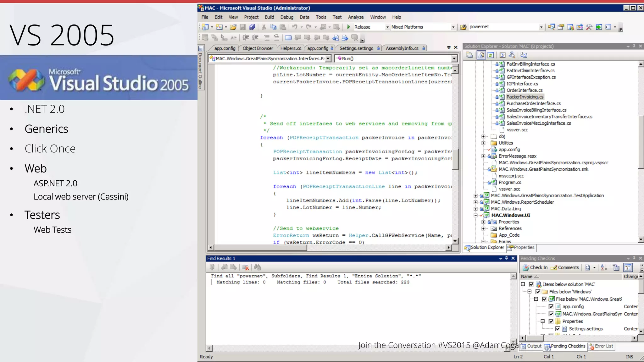Select OrderInterface.cs in Solution Explorer
The image size is (644, 362).
click(x=525, y=90)
